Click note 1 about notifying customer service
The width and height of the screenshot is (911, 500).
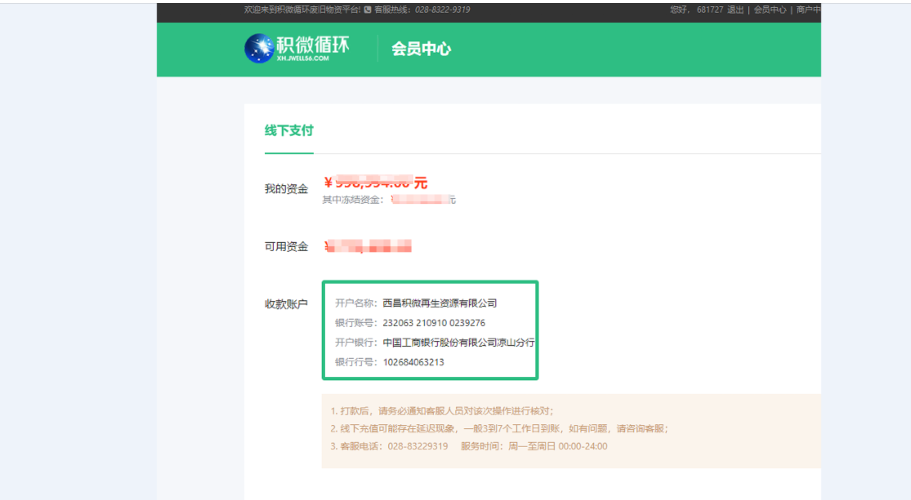pos(442,411)
